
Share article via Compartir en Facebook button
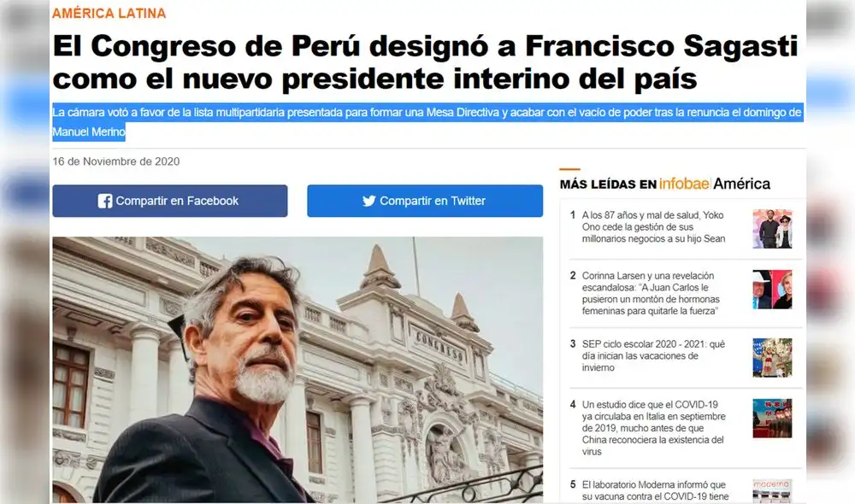(170, 201)
